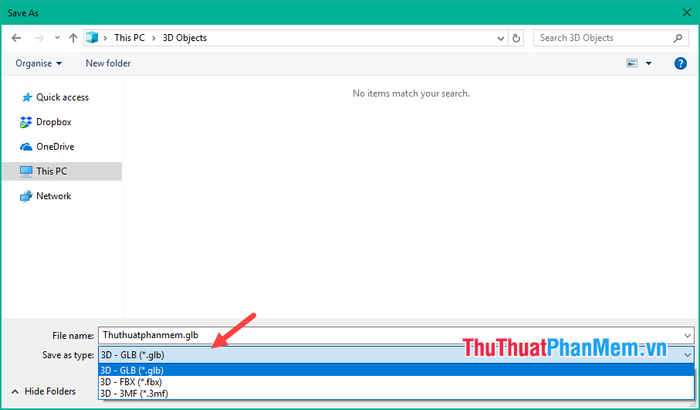Go back using the Back arrow
This screenshot has width=700, height=410.
coord(17,38)
